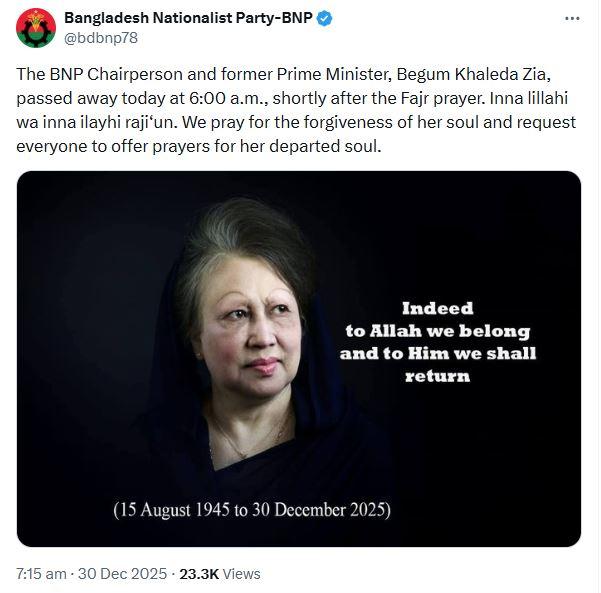Click the 7:15 am timestamp
This screenshot has width=601, height=593.
(x=41, y=574)
